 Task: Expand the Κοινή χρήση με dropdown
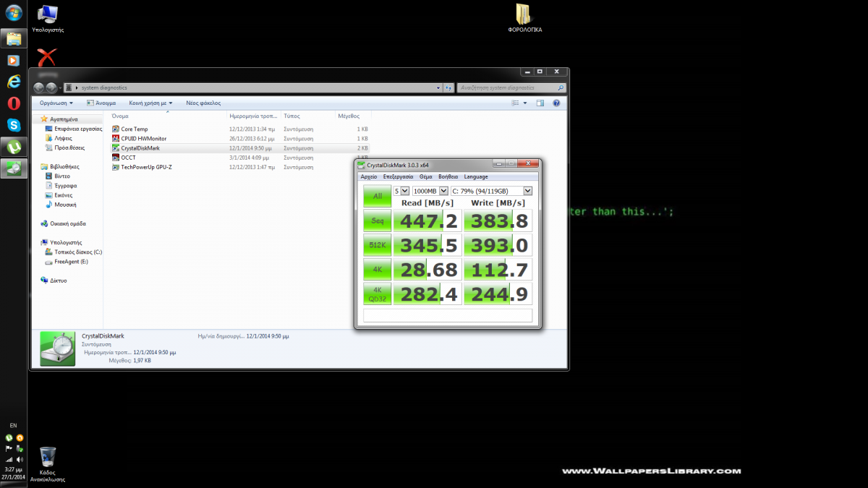coord(150,103)
